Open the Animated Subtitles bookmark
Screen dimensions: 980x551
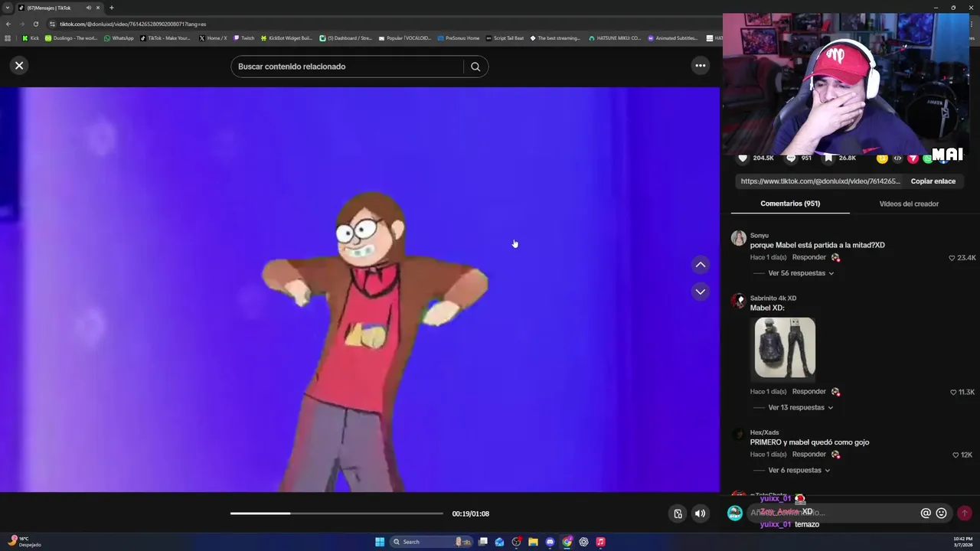672,37
